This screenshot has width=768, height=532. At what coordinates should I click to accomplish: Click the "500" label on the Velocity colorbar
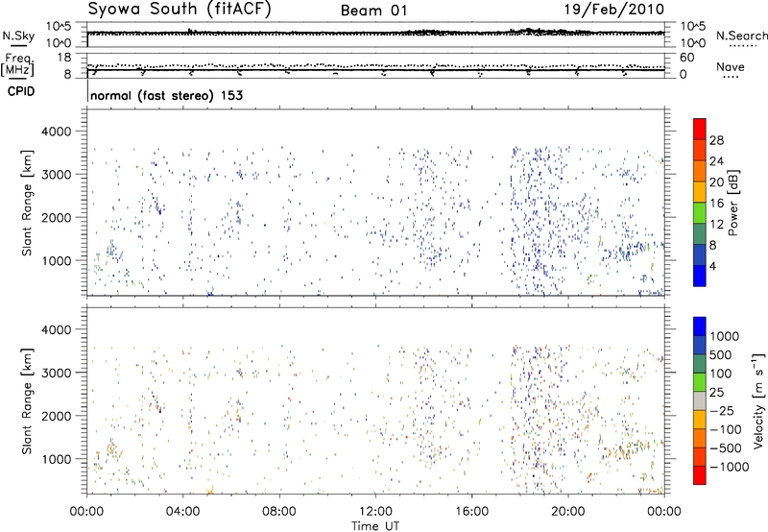pyautogui.click(x=721, y=354)
